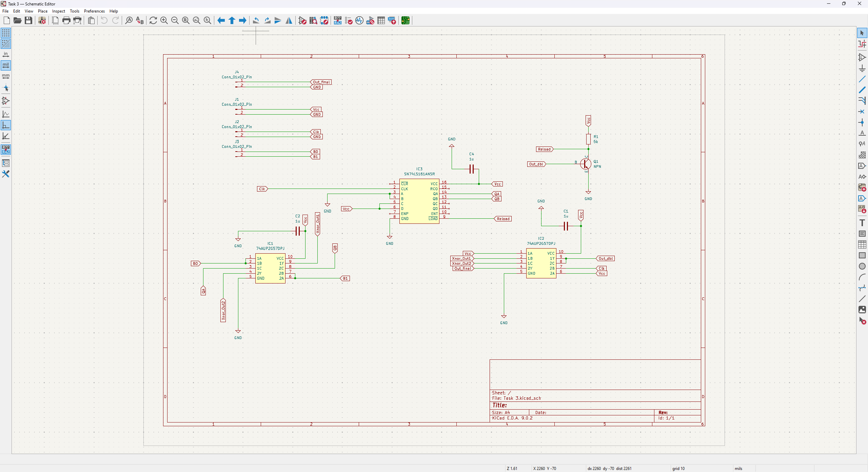Open the Inspect menu
Screen dimensions: 868x472
59,11
